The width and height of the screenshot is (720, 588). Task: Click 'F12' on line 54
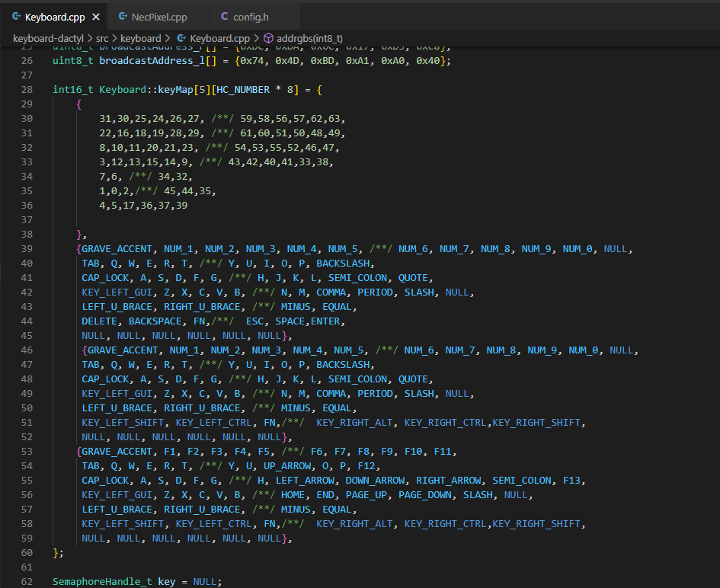[x=366, y=466]
